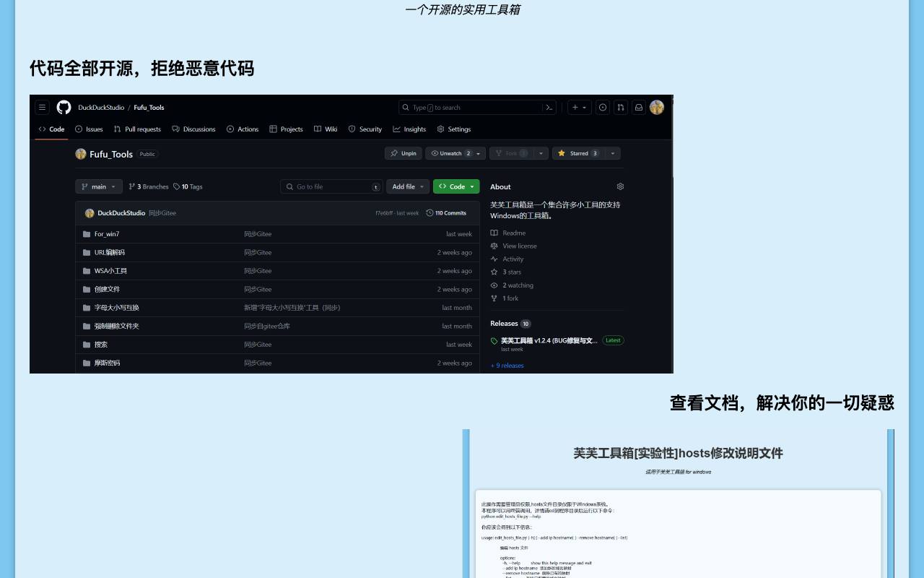Click the 'Go to file' search field

tap(331, 186)
